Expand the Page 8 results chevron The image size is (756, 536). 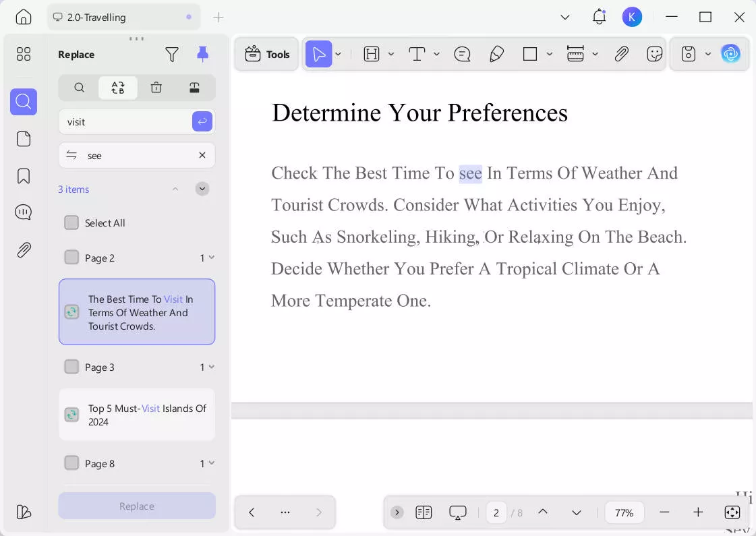212,463
